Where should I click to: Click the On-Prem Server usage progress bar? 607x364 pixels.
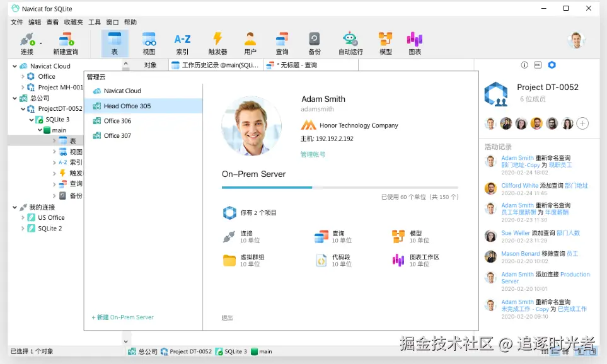pos(340,188)
